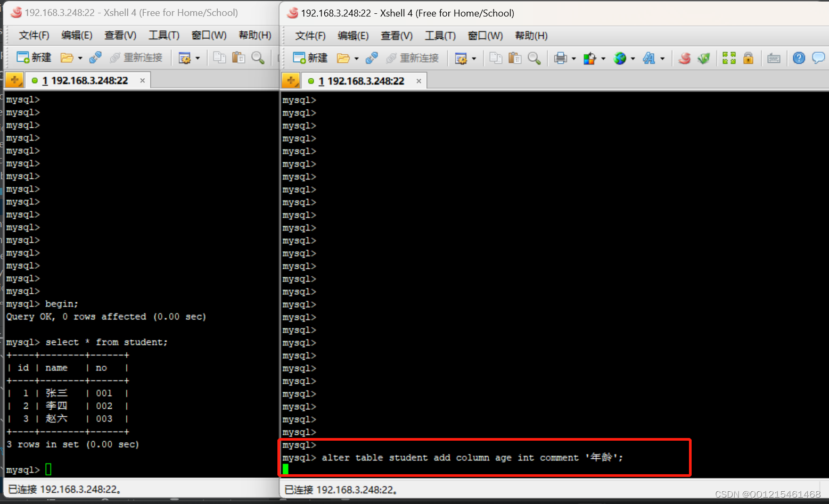
Task: Click the Paste clipboard icon in left window
Action: point(239,57)
